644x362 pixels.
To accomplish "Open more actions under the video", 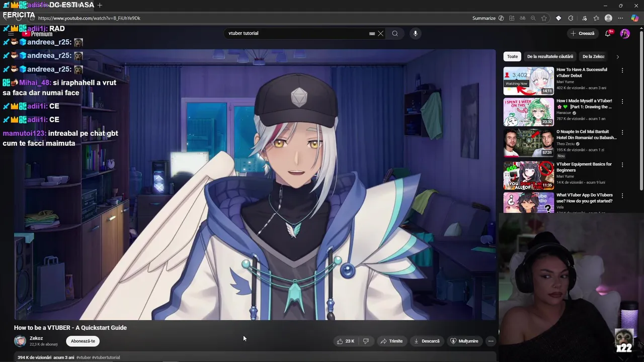I will (x=491, y=341).
